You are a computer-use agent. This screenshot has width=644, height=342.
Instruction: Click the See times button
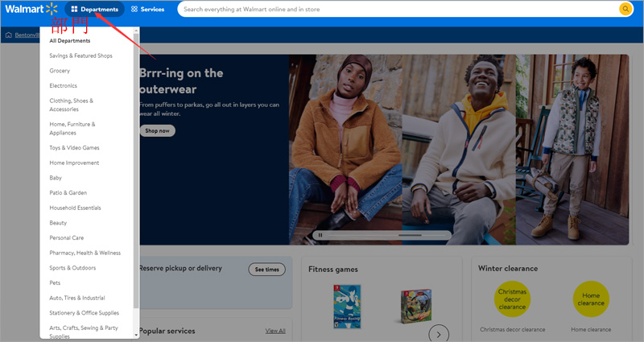pos(267,270)
